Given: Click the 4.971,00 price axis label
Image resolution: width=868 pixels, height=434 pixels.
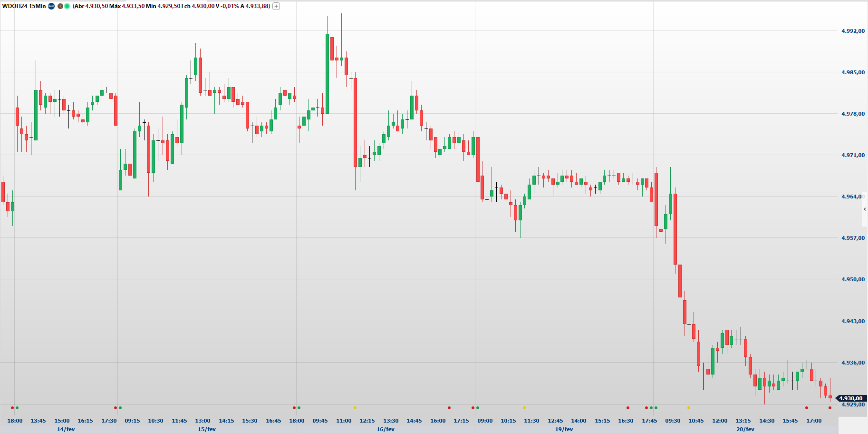Looking at the screenshot, I should [x=853, y=155].
